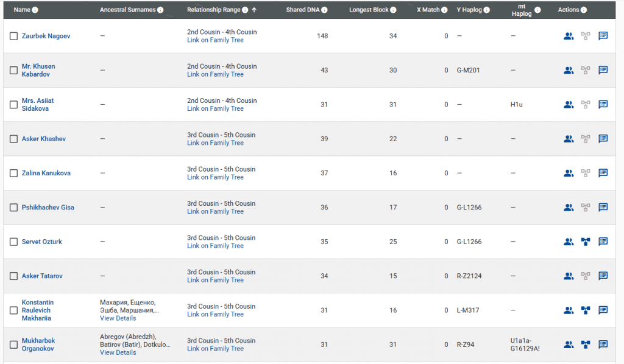Expand View Details for Konstantin Makhariia surnames
The width and height of the screenshot is (624, 364).
118,318
